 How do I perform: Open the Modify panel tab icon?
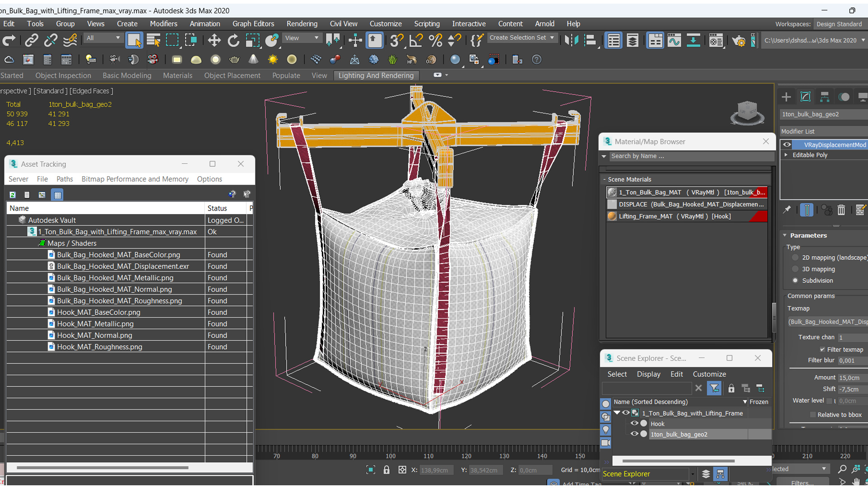pyautogui.click(x=806, y=97)
